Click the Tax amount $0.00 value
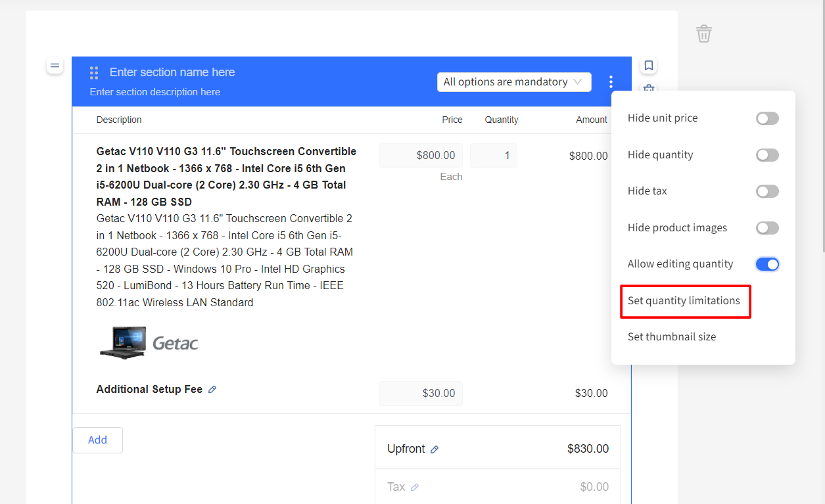This screenshot has height=504, width=825. pos(594,488)
